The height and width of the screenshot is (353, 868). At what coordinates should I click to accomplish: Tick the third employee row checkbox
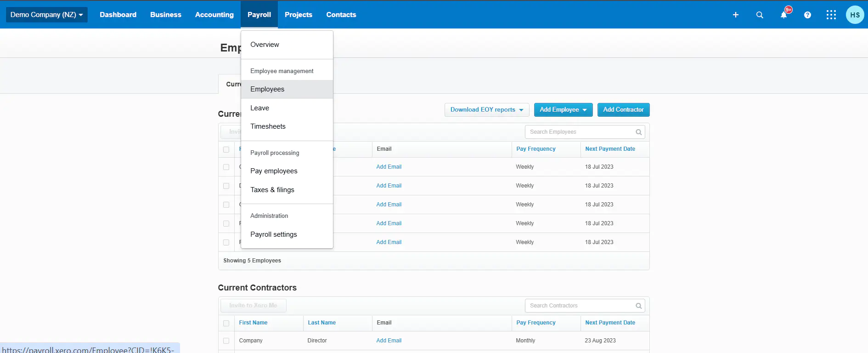click(226, 205)
